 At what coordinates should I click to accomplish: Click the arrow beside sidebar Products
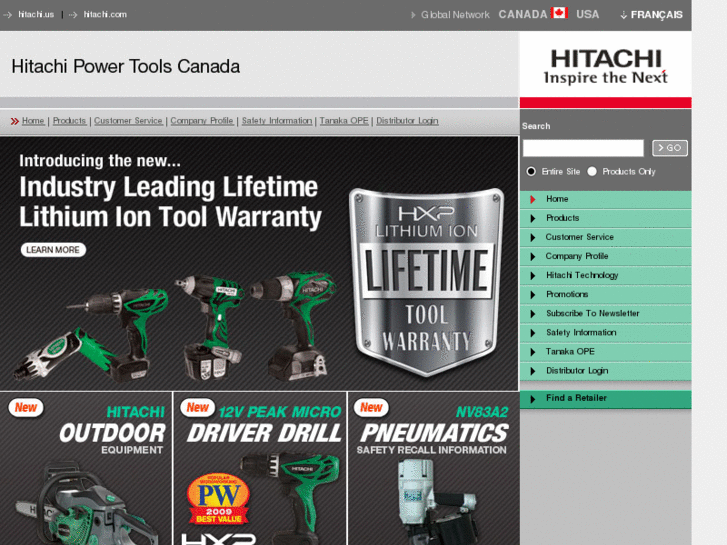coord(533,218)
